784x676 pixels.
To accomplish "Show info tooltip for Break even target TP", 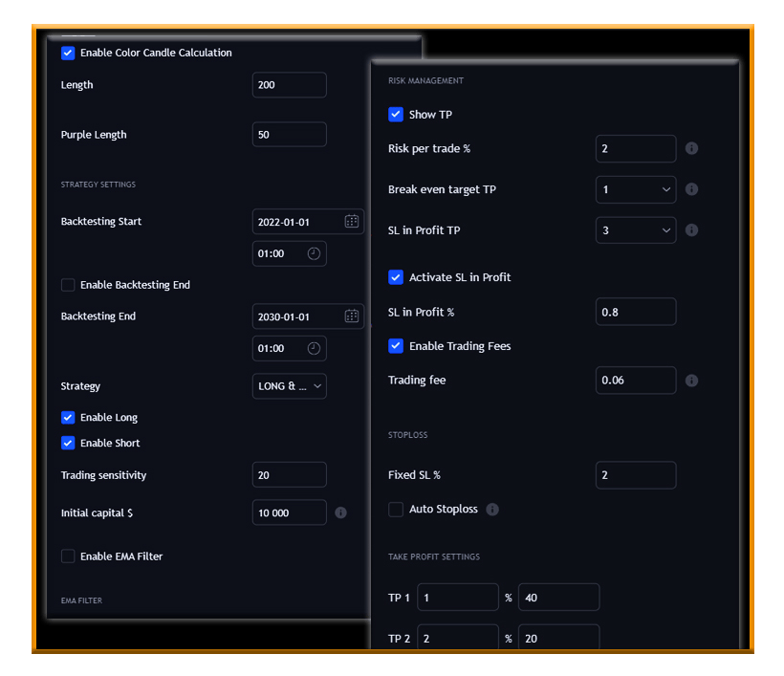I will tap(691, 189).
